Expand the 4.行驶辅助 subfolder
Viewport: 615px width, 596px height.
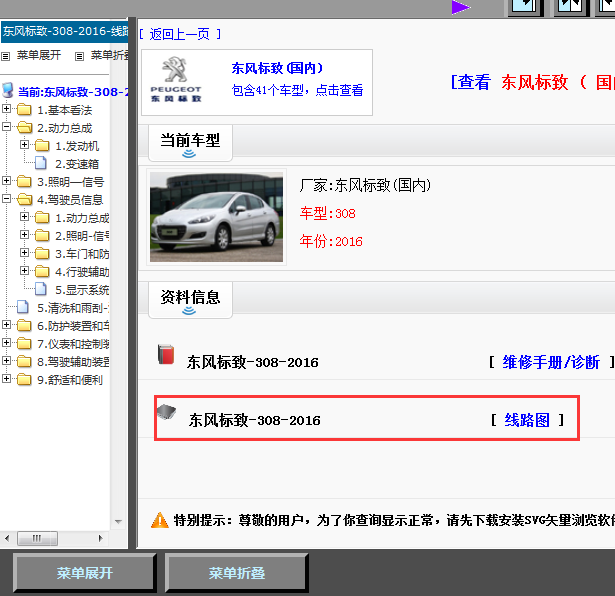24,271
